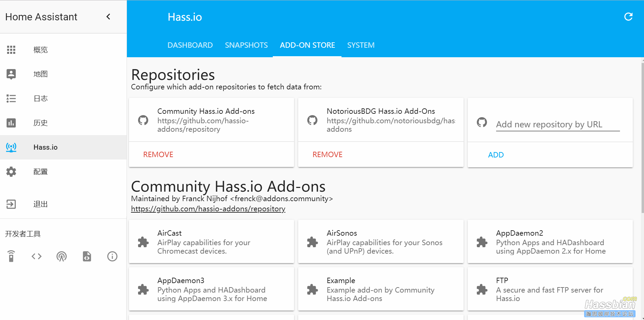Go to 日志 in the sidebar
Screen dimensions: 644x320
[41, 99]
